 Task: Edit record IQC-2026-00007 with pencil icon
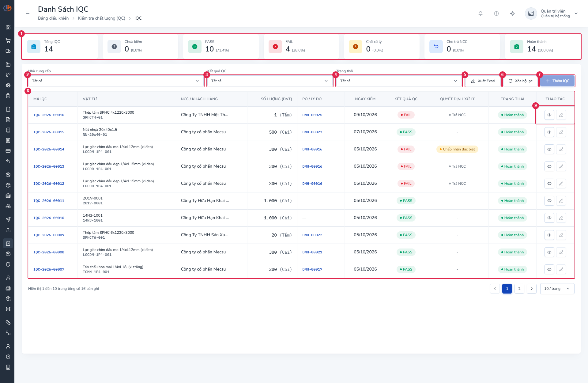click(x=561, y=269)
